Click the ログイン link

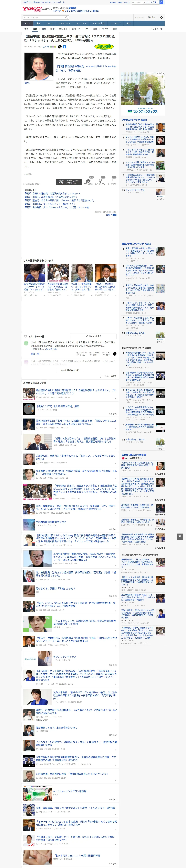[57, 11]
